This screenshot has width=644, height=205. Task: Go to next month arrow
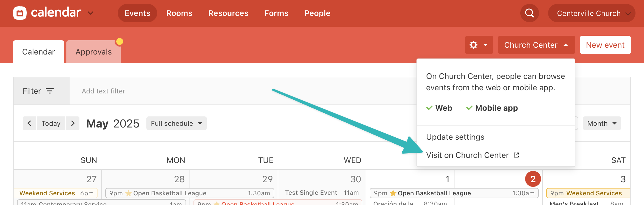(73, 123)
